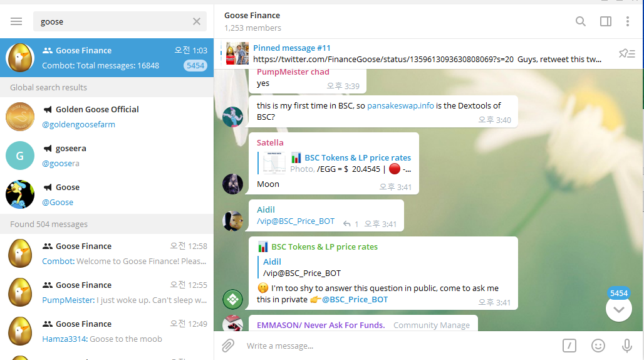Click the Satella sender name
Viewport: 644px width, 360px height.
[270, 142]
